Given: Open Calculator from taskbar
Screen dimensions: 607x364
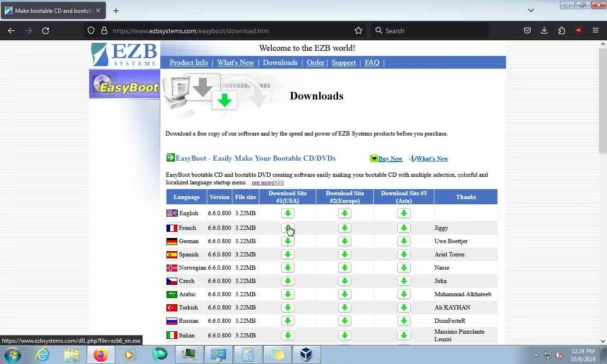Looking at the screenshot, I should (248, 355).
